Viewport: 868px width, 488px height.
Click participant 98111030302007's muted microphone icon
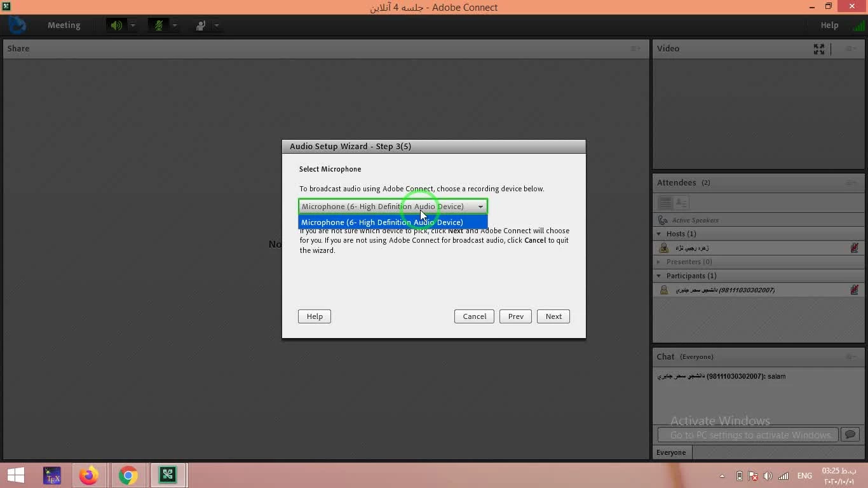click(855, 290)
